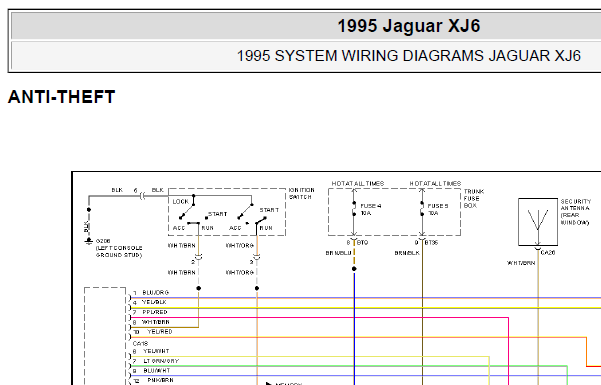Select the BLU/ORG wire label at pin 1
The image size is (601, 385).
[x=156, y=293]
